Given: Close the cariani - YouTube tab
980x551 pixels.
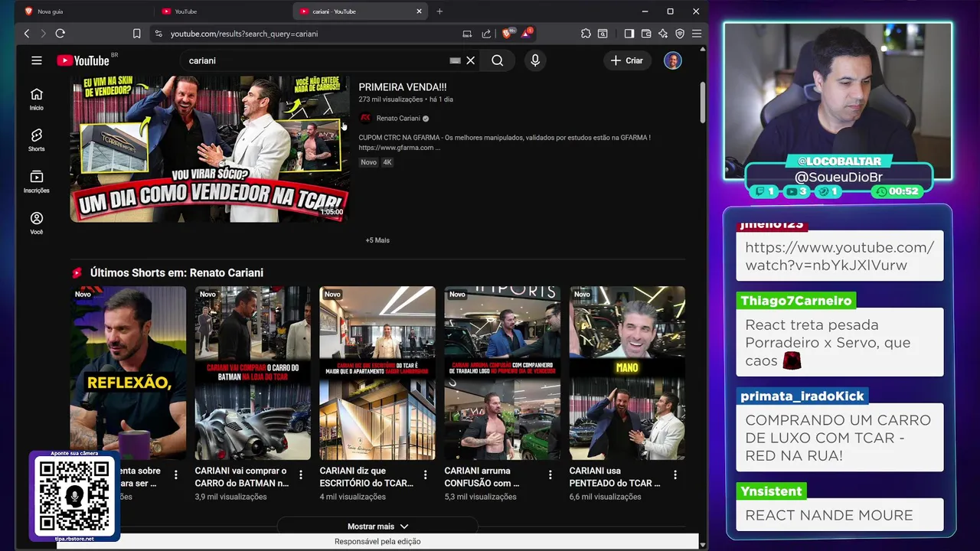Looking at the screenshot, I should pyautogui.click(x=420, y=11).
